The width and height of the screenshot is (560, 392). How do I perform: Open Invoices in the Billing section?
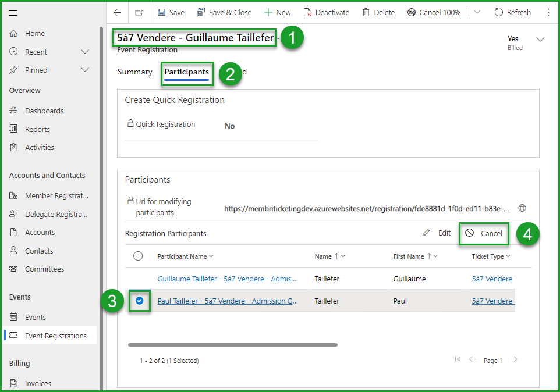coord(38,383)
